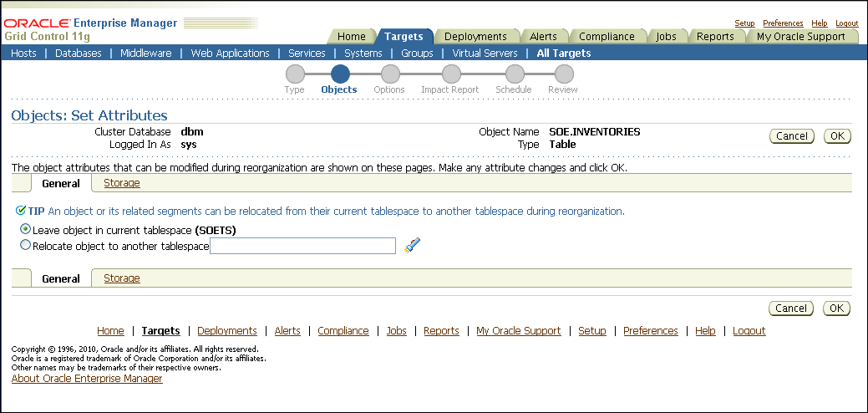Open the Middleware subtab

pyautogui.click(x=145, y=53)
